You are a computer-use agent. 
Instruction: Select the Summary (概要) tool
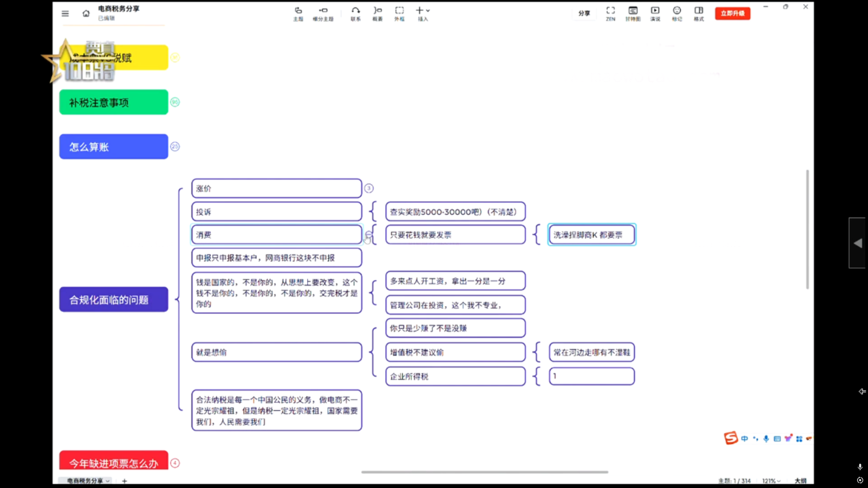(378, 13)
